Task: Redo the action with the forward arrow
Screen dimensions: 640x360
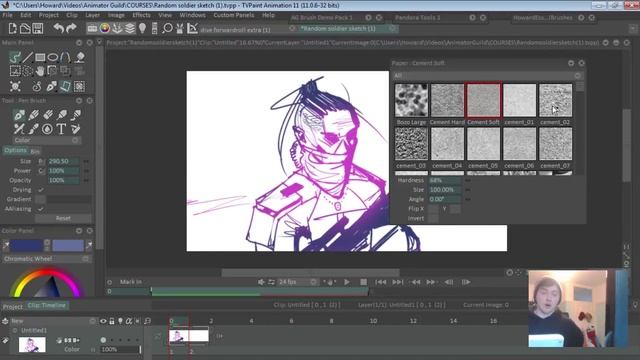Action: point(71,28)
